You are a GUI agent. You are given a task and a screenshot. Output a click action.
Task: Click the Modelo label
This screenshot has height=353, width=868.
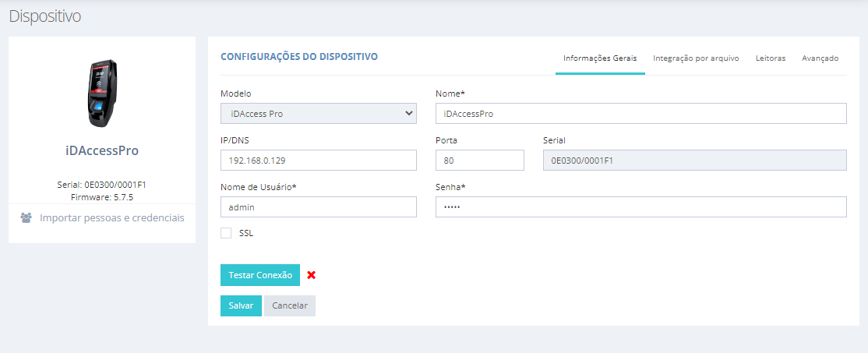tap(235, 94)
